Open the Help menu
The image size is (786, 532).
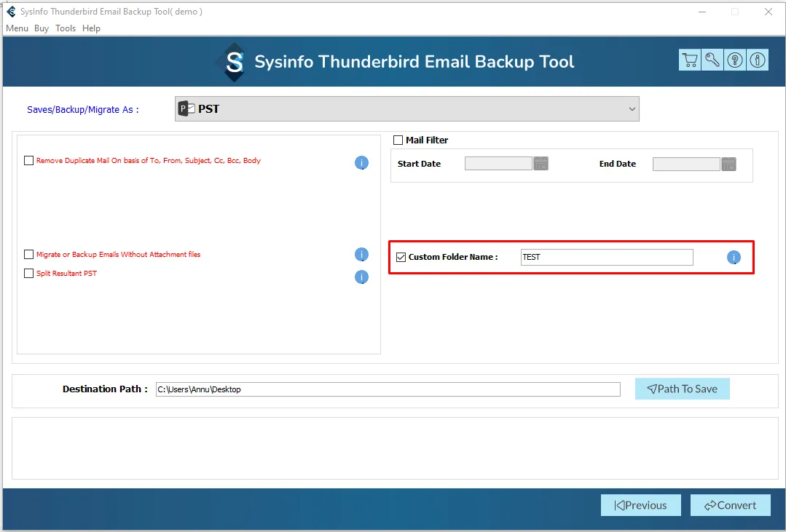coord(91,28)
